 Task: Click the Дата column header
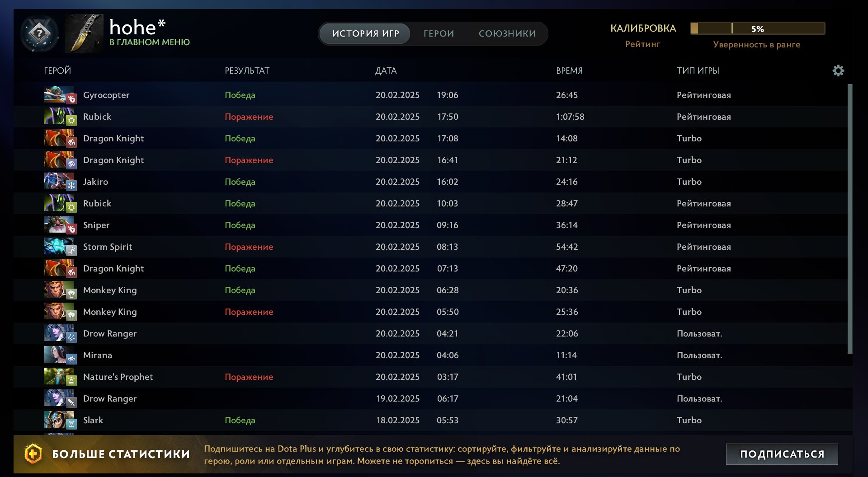pos(386,70)
